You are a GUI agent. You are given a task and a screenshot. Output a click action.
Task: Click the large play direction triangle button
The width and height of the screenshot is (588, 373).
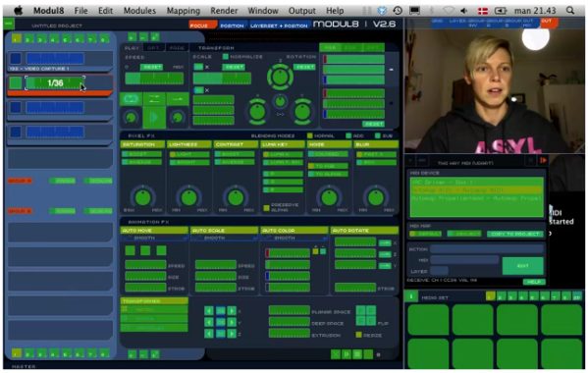coord(154,118)
